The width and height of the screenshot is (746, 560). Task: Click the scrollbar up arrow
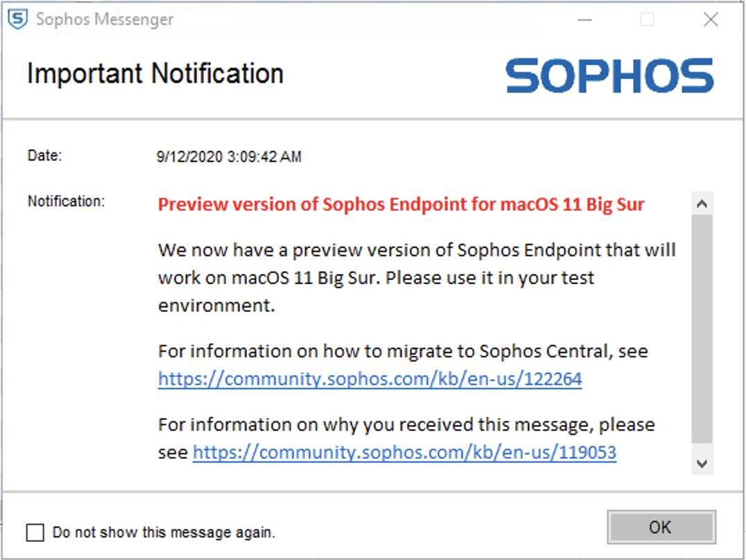click(x=702, y=204)
